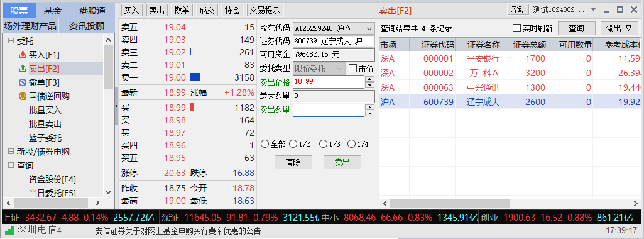This screenshot has width=644, height=239.
Task: Click the 查询 query button
Action: point(576,28)
